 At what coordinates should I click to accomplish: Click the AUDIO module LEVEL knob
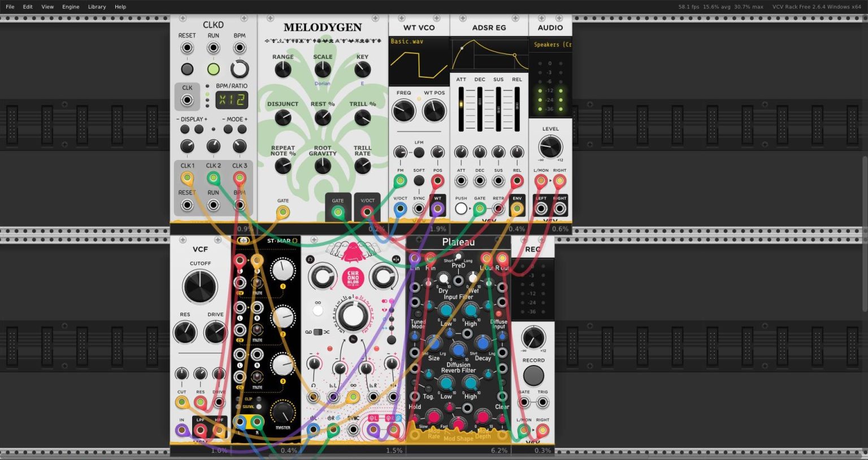pos(550,147)
